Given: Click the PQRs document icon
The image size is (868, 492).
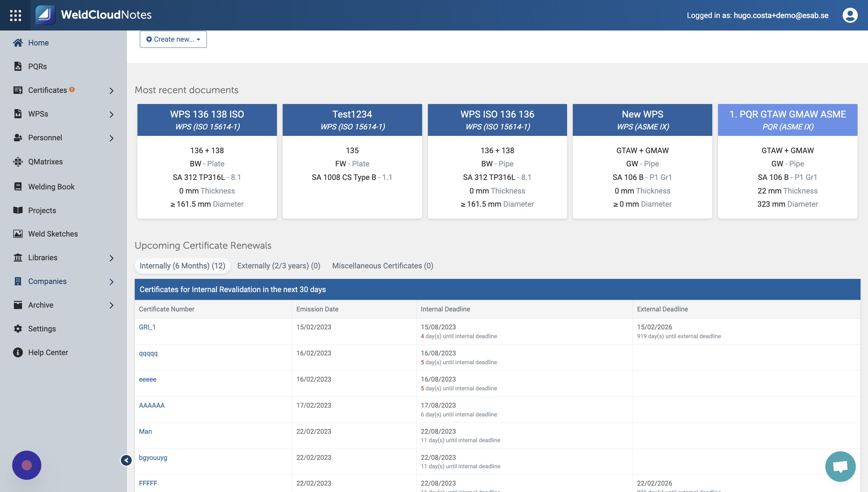Looking at the screenshot, I should (x=18, y=66).
